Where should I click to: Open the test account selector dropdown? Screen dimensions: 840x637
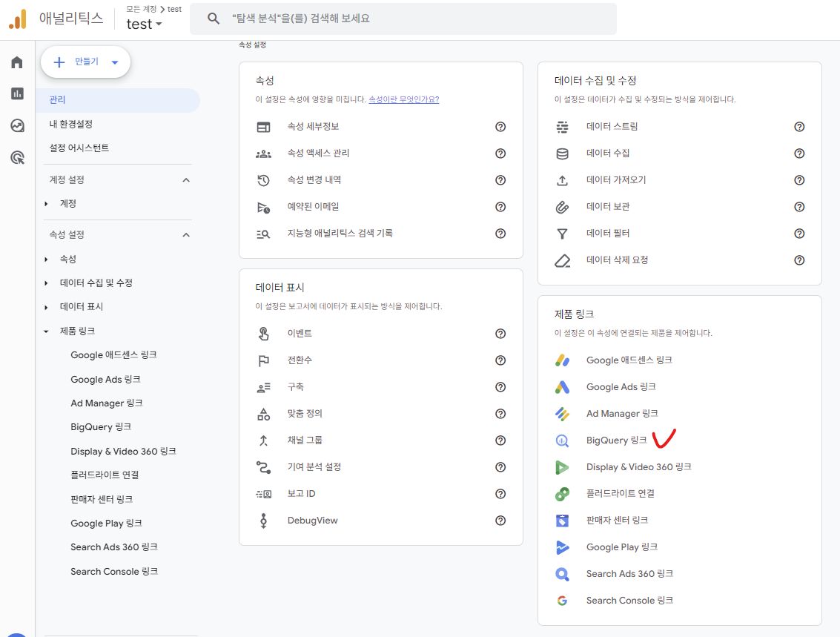coord(144,24)
